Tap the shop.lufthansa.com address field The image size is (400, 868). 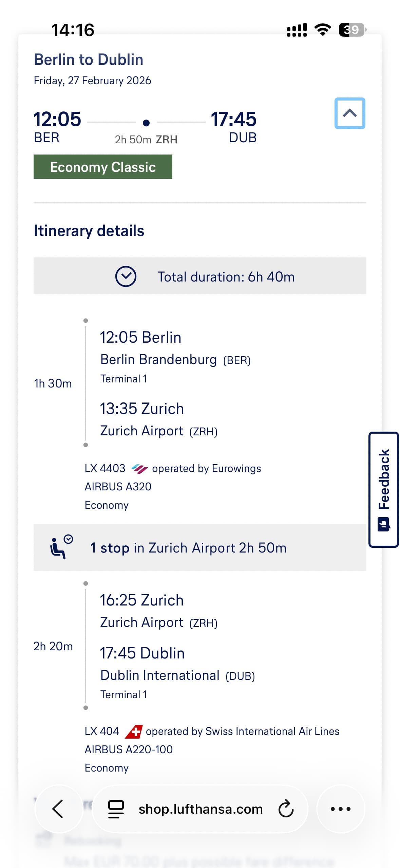click(200, 809)
